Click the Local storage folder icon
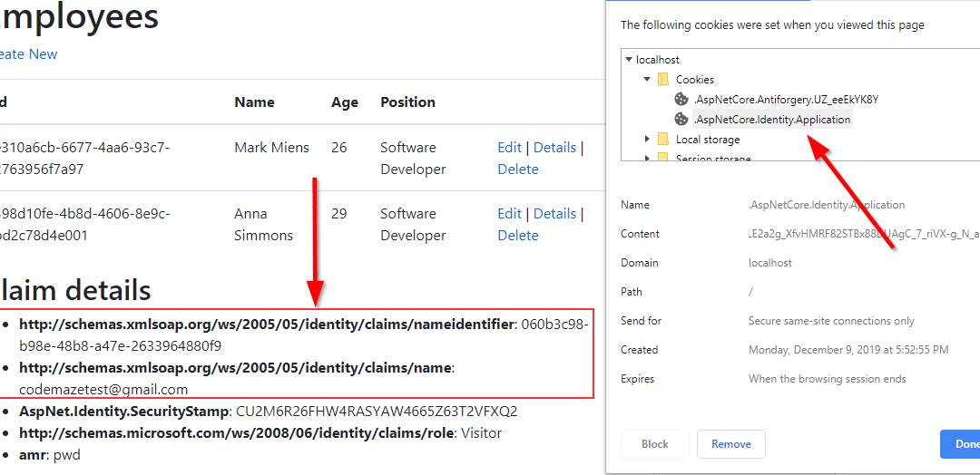The image size is (980, 475). (x=663, y=140)
